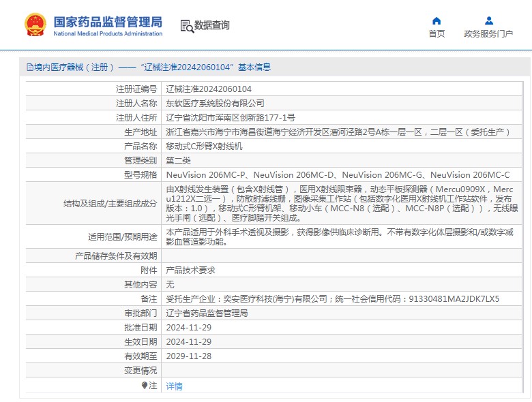Click the 其他内容 label
This screenshot has height=402, width=532.
click(x=141, y=284)
